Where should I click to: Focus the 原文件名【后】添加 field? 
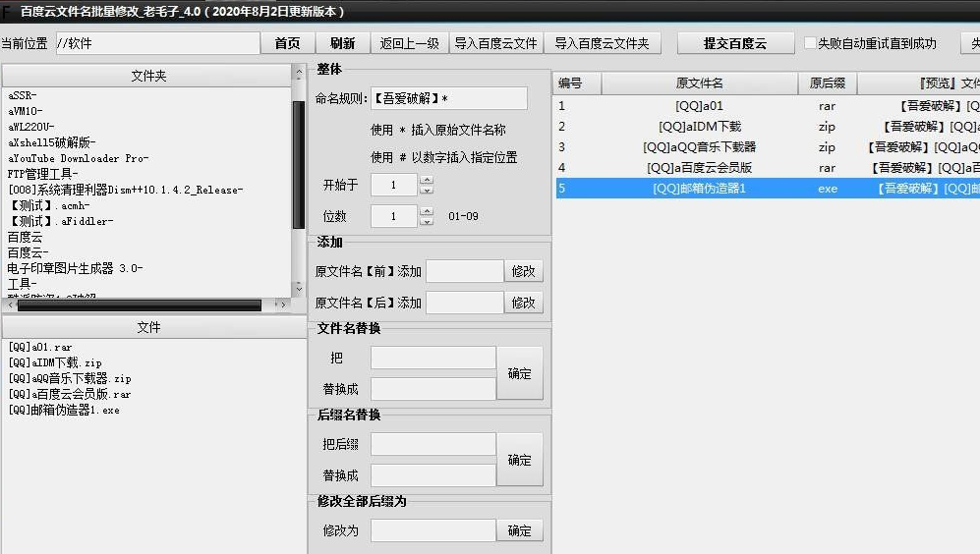click(464, 303)
